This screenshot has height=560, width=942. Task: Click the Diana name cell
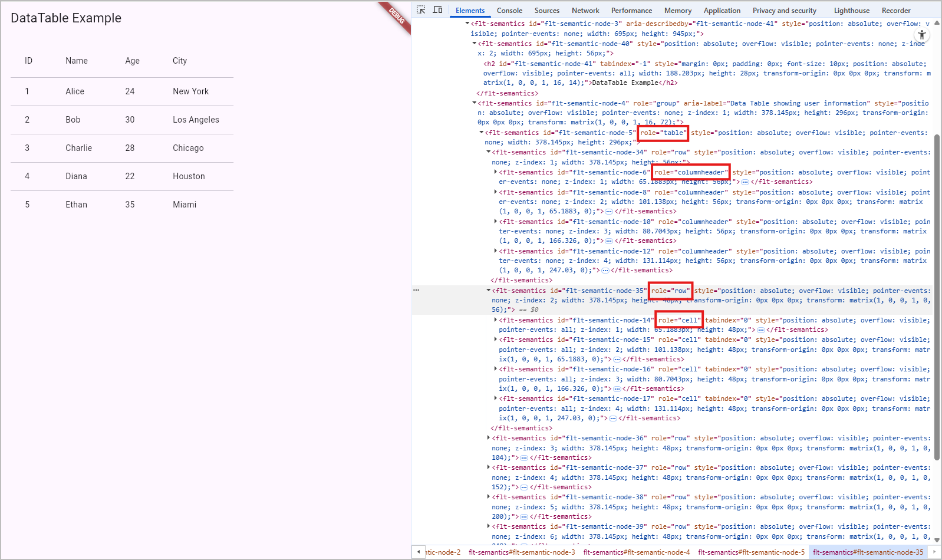tap(77, 176)
